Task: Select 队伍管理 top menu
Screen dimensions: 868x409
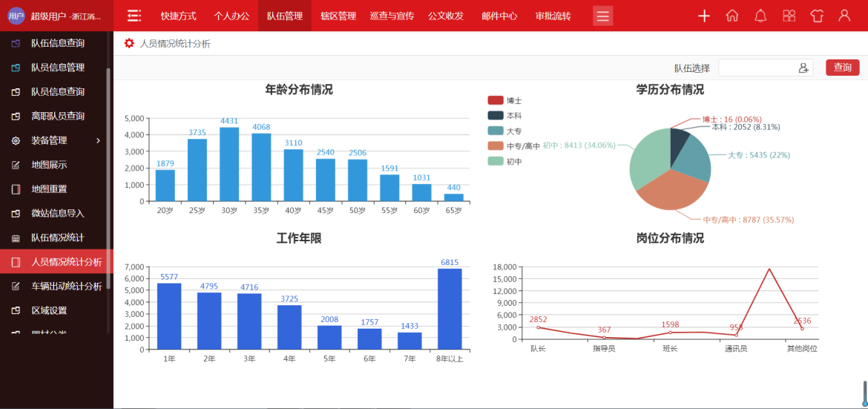Action: point(285,16)
